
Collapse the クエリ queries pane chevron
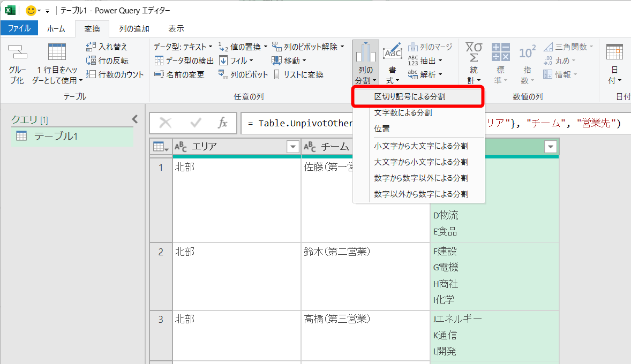134,119
